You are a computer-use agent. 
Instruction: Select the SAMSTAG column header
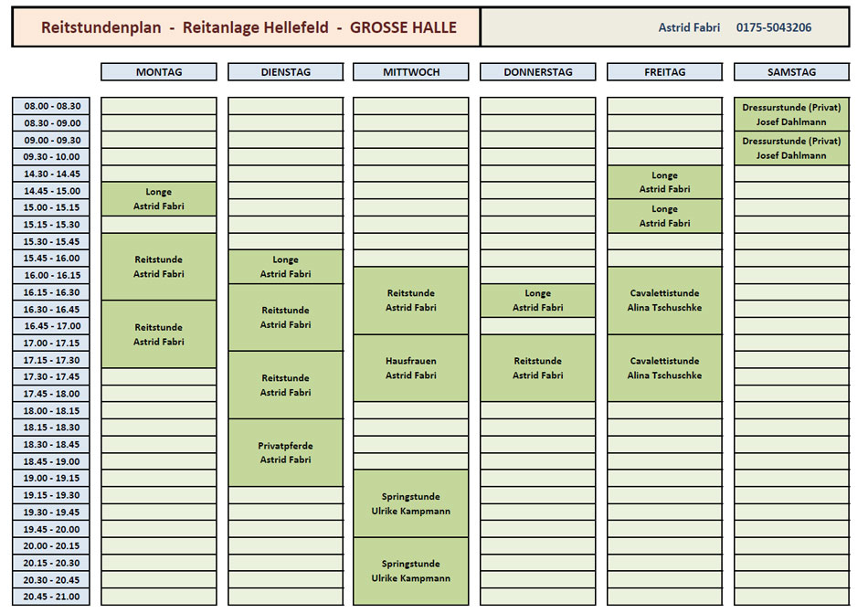(x=791, y=71)
